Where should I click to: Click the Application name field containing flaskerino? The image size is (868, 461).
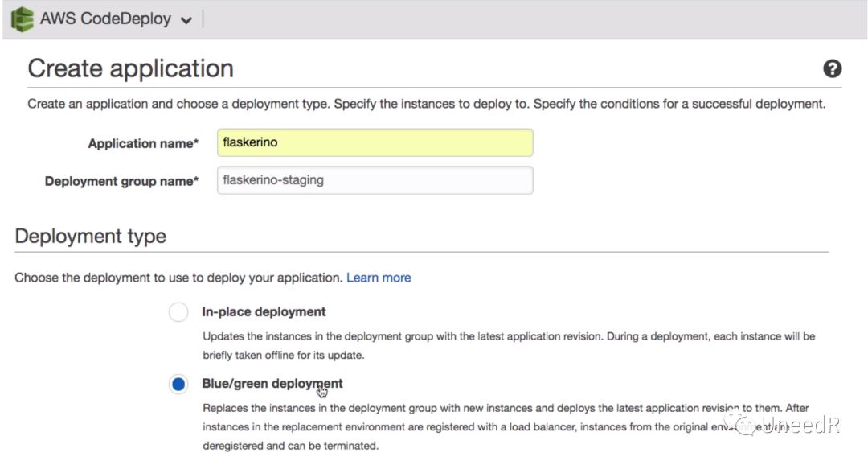coord(375,142)
